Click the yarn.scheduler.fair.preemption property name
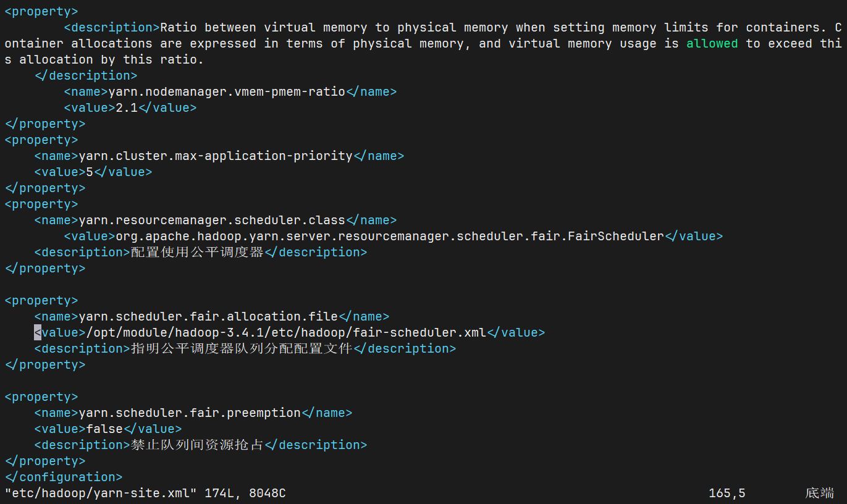This screenshot has width=847, height=504. pos(190,413)
